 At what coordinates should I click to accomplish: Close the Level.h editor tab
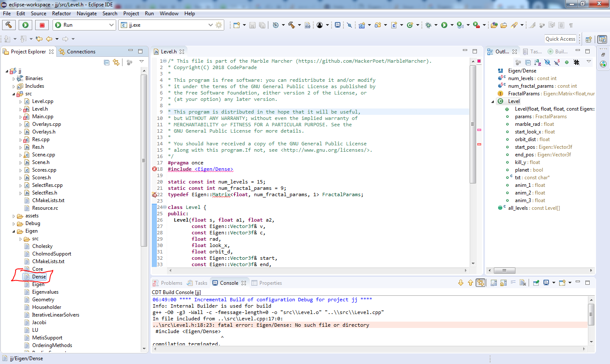point(182,52)
